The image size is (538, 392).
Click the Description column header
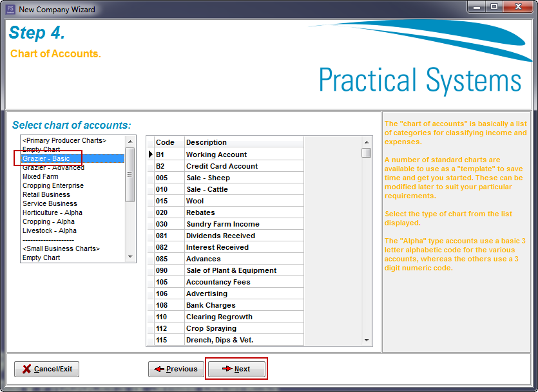click(244, 142)
